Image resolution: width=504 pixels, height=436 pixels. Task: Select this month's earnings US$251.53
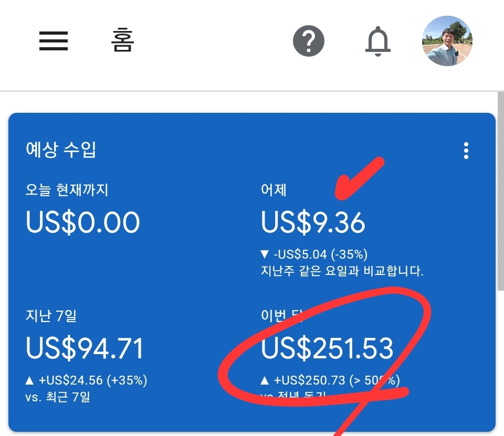(x=327, y=348)
